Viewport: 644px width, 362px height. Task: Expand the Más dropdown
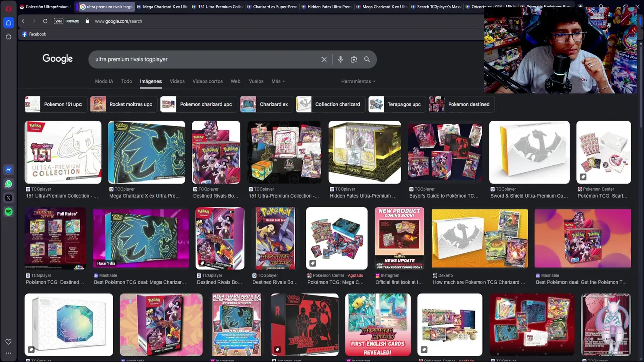(x=278, y=81)
